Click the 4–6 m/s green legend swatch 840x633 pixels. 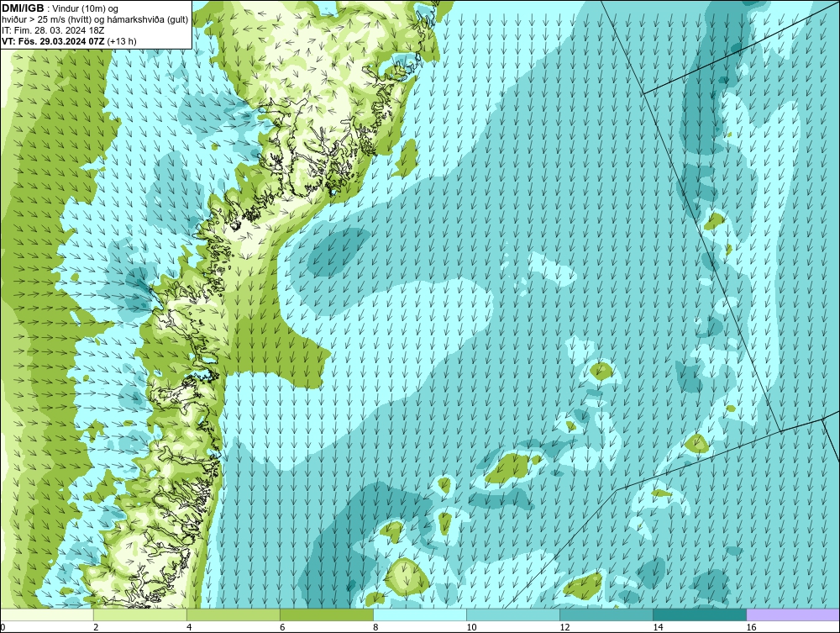point(233,615)
